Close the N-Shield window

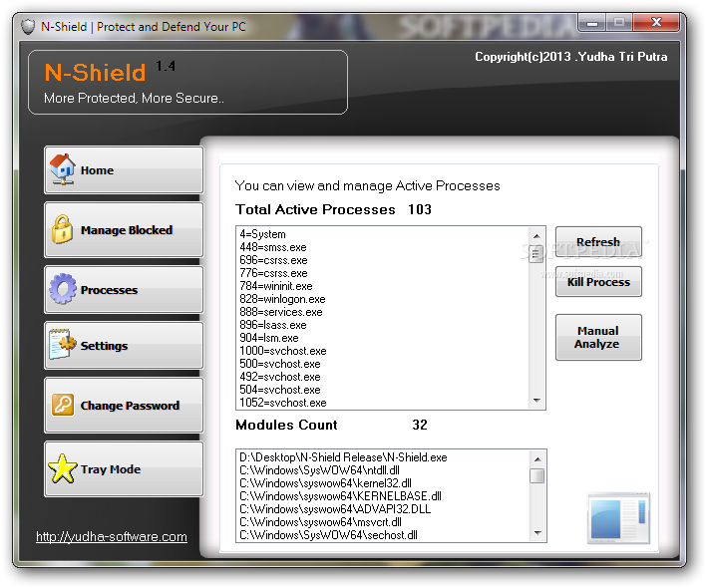(656, 22)
